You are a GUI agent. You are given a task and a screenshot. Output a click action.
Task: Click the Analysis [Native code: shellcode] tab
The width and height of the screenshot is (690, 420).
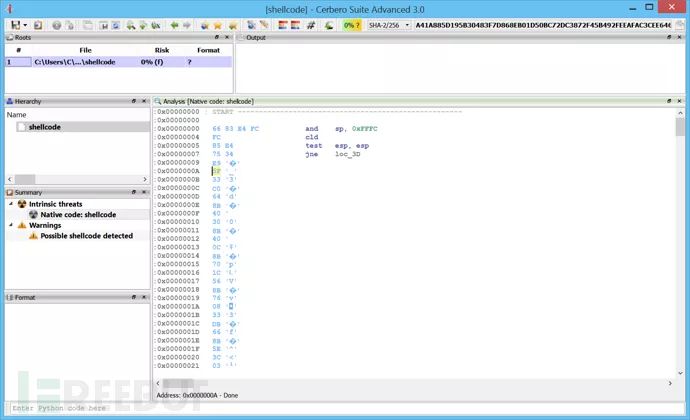pos(203,101)
